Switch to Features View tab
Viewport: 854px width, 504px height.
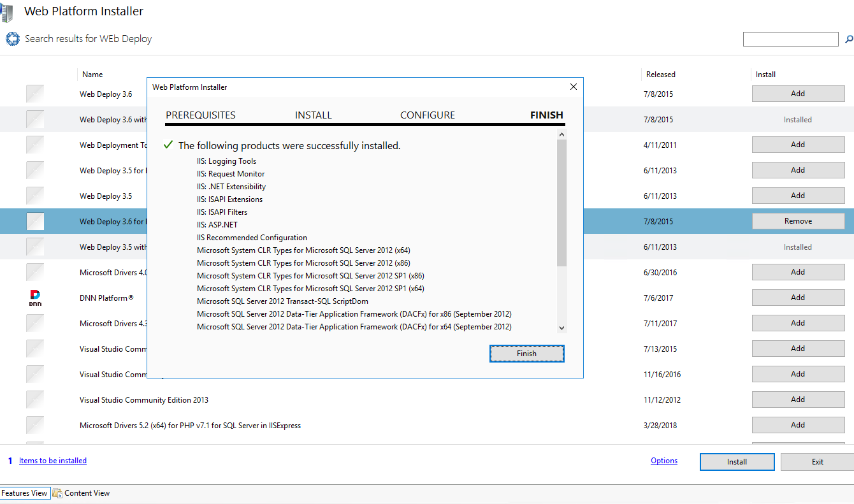point(24,493)
